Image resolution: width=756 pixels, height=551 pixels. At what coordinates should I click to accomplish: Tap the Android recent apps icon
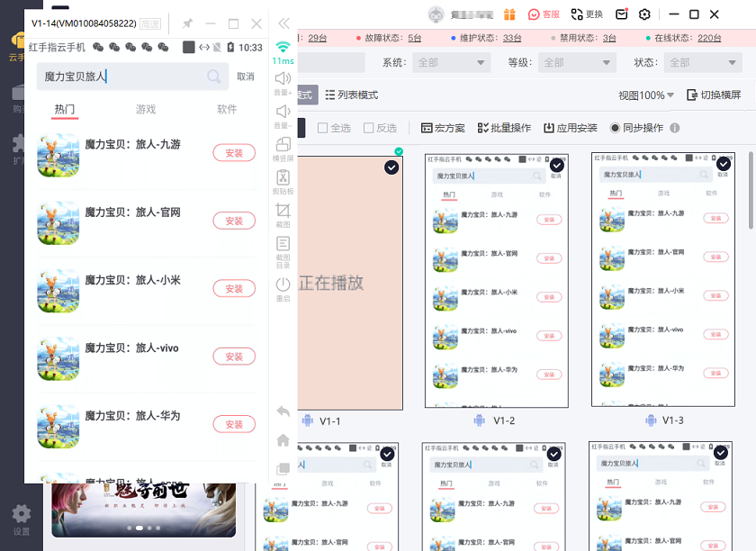pos(283,468)
